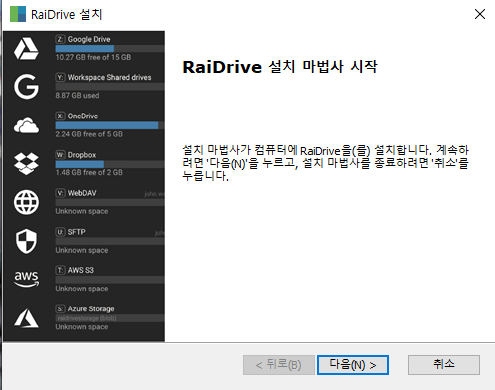Click 'Unknown space' under WebDAV

pyautogui.click(x=82, y=211)
